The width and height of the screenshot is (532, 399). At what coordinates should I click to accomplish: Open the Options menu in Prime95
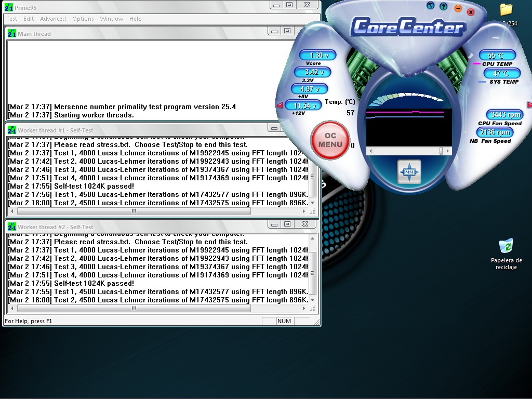coord(83,19)
